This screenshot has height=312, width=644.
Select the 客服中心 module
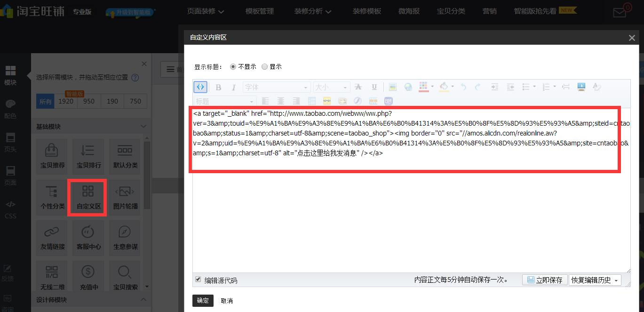tap(88, 238)
